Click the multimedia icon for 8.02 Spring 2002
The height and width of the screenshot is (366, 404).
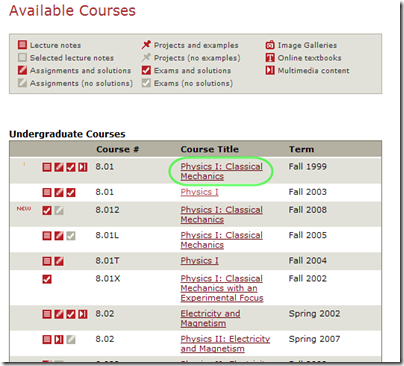pyautogui.click(x=83, y=314)
